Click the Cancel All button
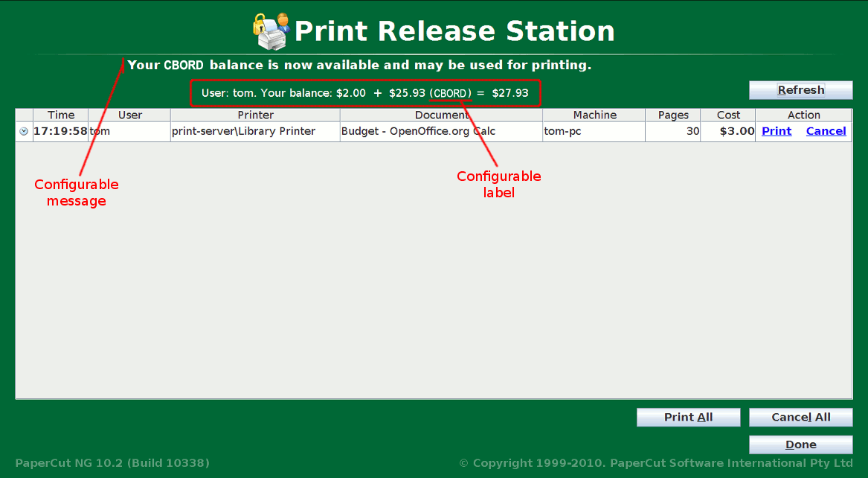The image size is (868, 478). click(x=800, y=418)
